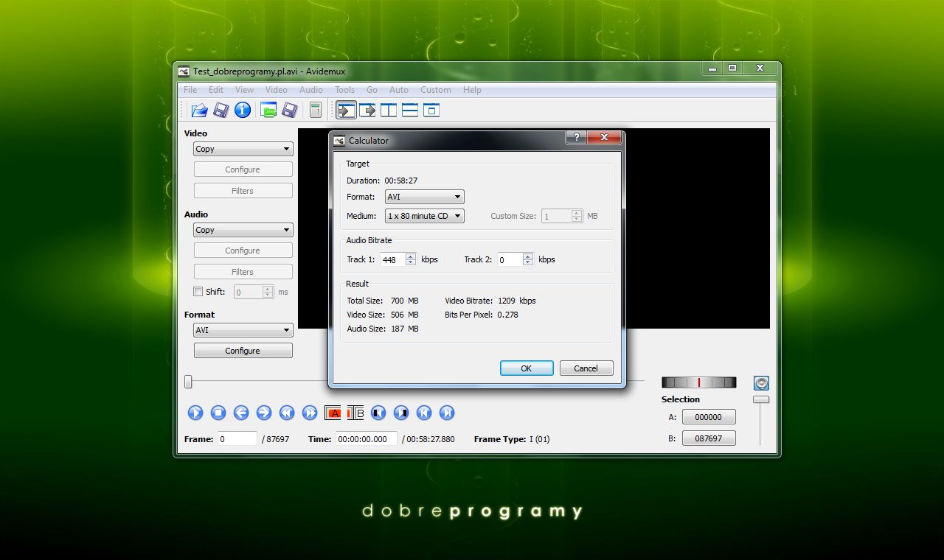The width and height of the screenshot is (944, 560).
Task: Save video using first floppy disk icon
Action: coord(221,111)
